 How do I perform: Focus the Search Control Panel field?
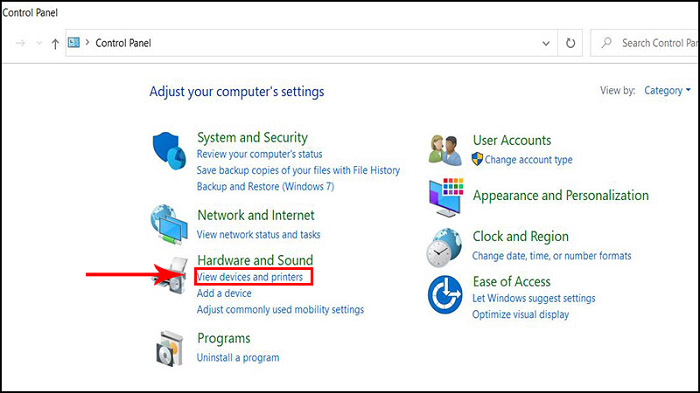(x=645, y=43)
